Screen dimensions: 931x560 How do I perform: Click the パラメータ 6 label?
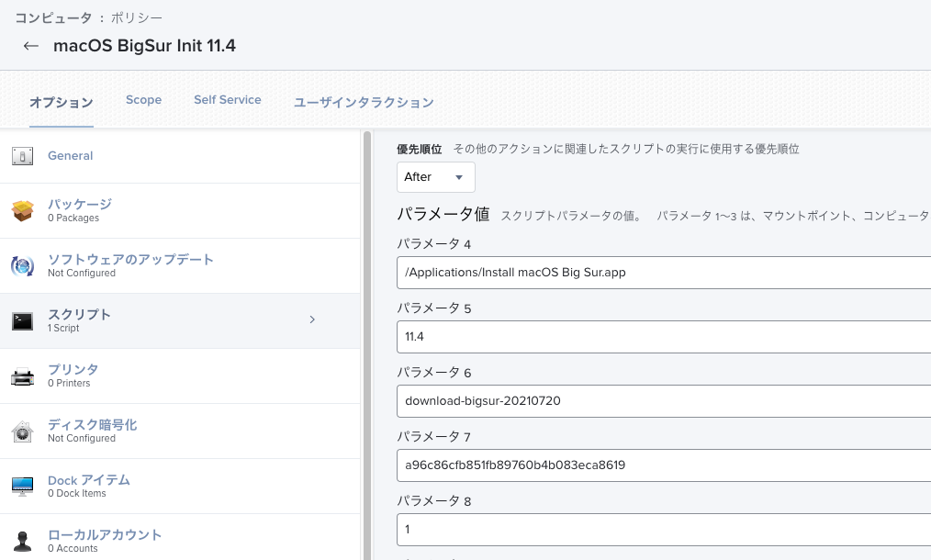434,373
